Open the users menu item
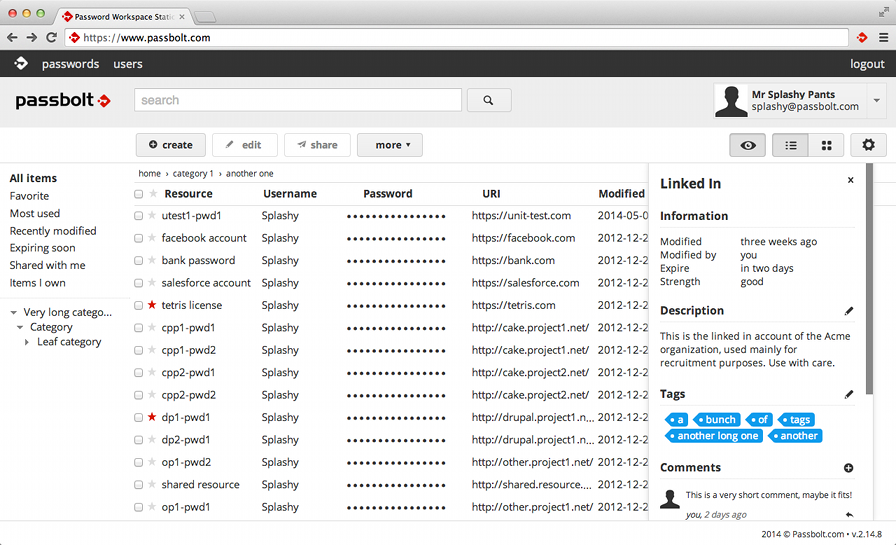 click(128, 64)
